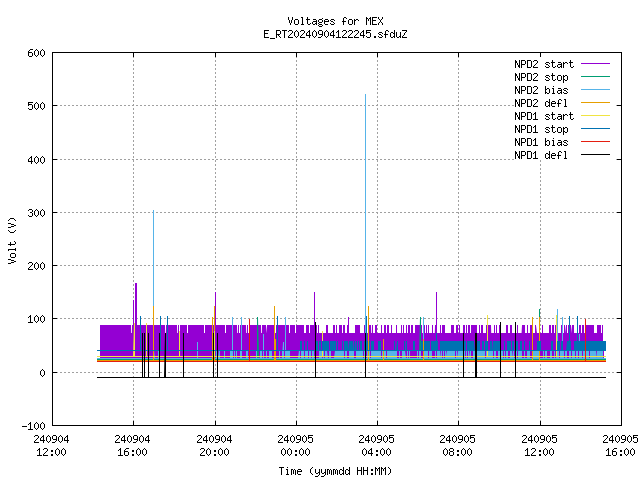Screen dimensions: 640x480
Task: Click the NPD2 bias light-blue legend line
Action: click(x=595, y=90)
